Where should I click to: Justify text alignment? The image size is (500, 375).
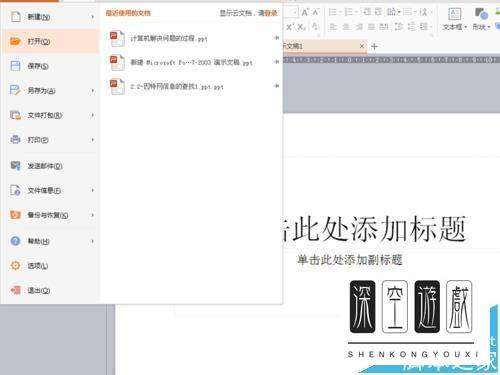(371, 27)
